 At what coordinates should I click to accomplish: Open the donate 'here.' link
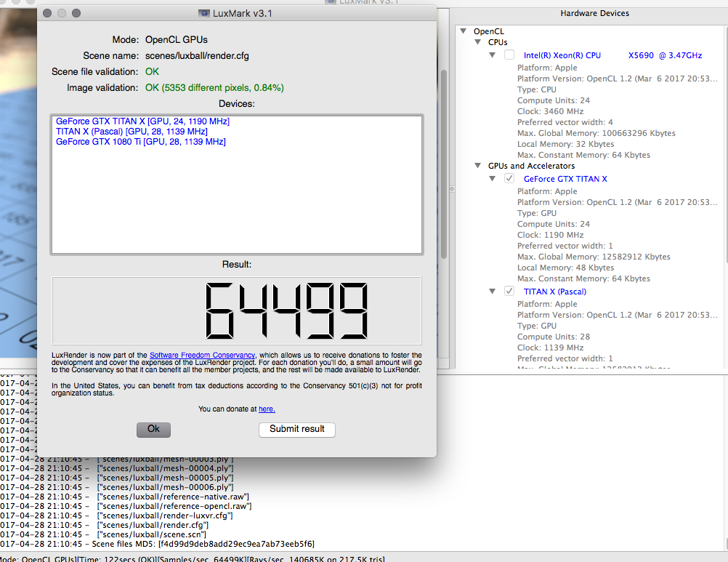coord(267,409)
